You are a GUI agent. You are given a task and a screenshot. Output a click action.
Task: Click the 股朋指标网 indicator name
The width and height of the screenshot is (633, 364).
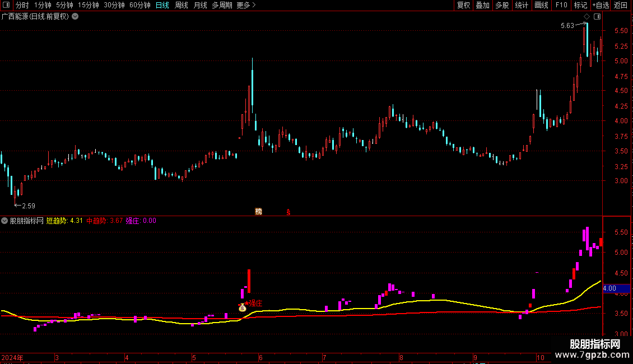(x=27, y=221)
